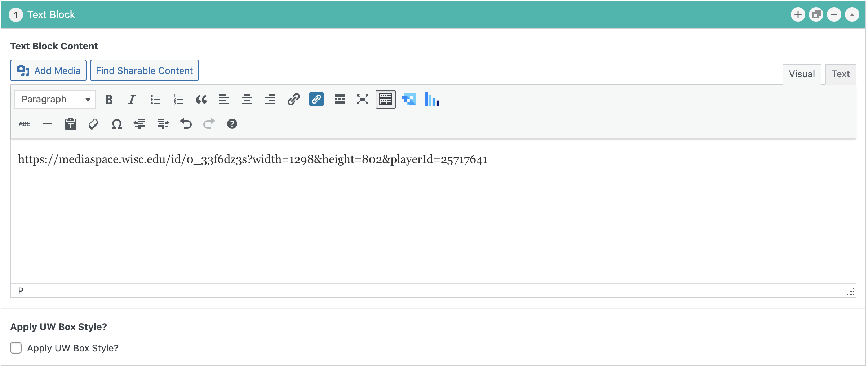Align text right
868x368 pixels.
pos(270,100)
